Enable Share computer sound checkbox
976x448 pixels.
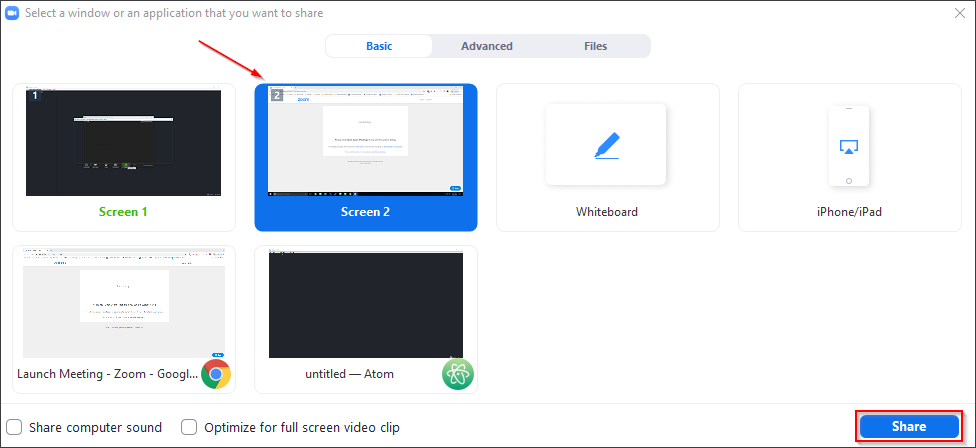(15, 427)
